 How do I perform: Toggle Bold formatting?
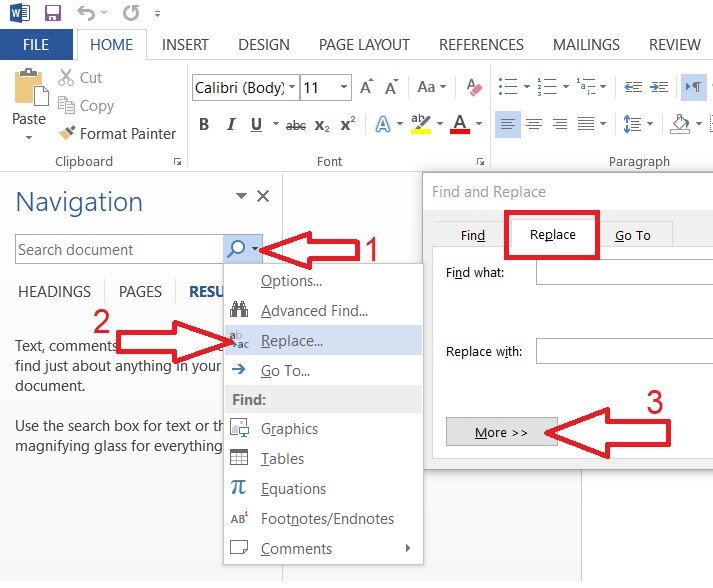(x=204, y=125)
